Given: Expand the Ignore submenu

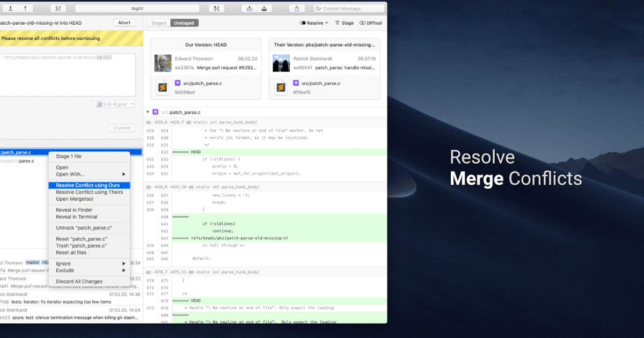Looking at the screenshot, I should (89, 263).
